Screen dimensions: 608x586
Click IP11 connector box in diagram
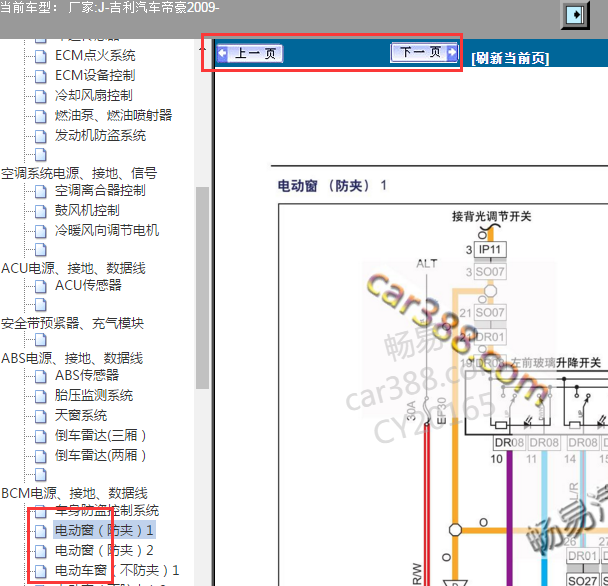[490, 249]
